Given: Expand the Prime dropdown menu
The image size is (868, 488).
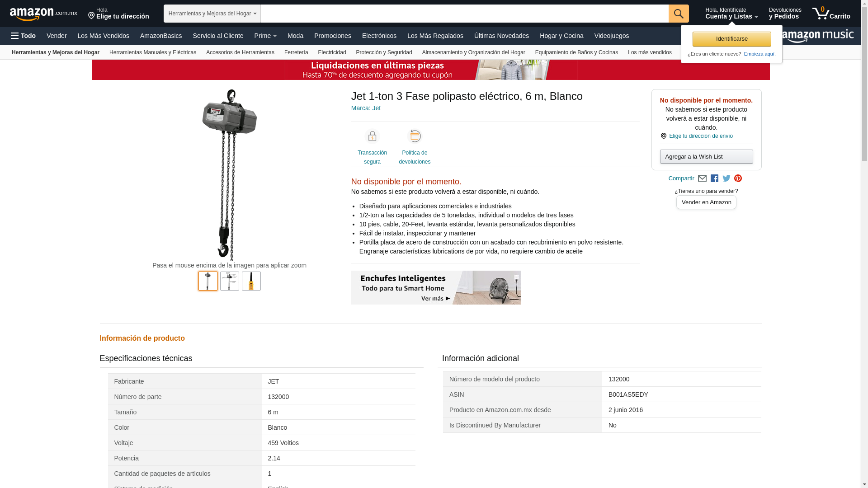Looking at the screenshot, I should click(x=265, y=36).
